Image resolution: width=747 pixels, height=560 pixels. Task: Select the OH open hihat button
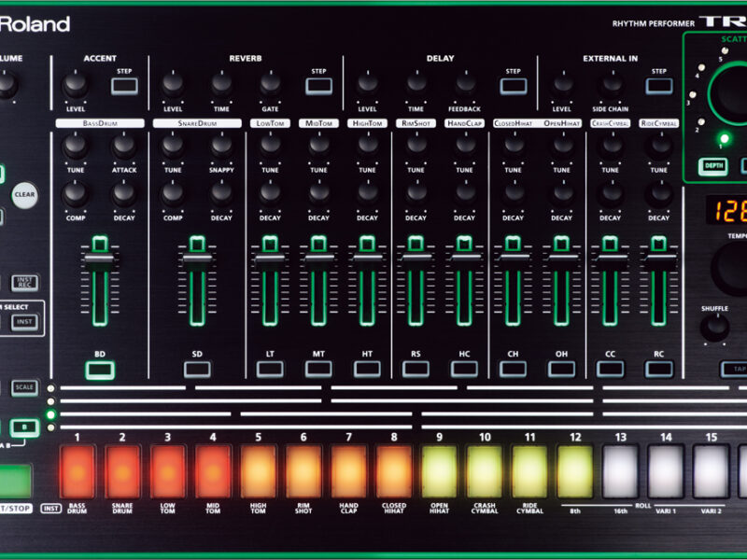coord(561,369)
